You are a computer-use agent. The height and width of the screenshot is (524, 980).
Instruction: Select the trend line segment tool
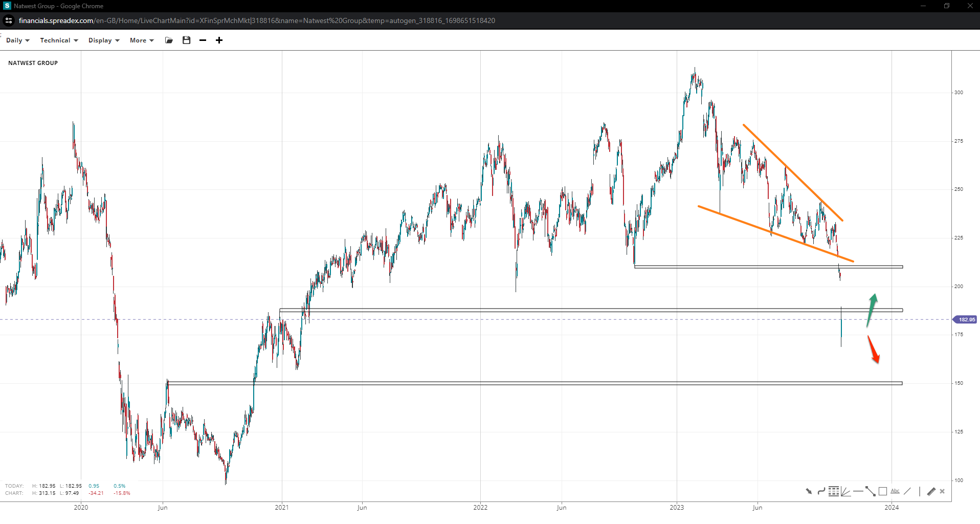(871, 491)
